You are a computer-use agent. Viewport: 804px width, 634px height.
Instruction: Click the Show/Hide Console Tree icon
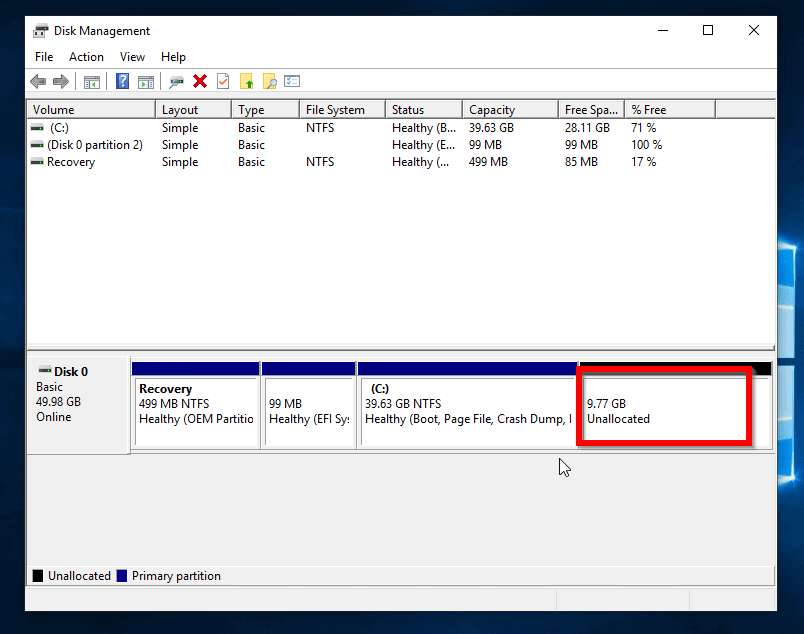[x=92, y=82]
